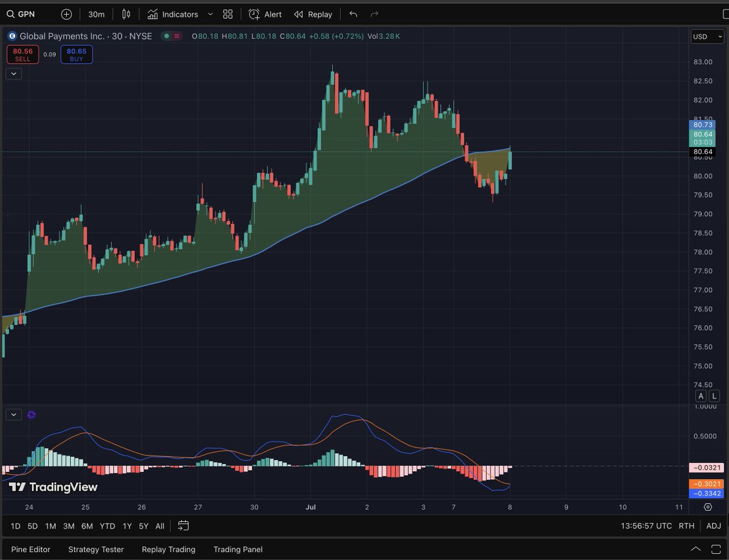Click the 13:56:57 UTC timezone clock
The height and width of the screenshot is (560, 729).
(646, 526)
